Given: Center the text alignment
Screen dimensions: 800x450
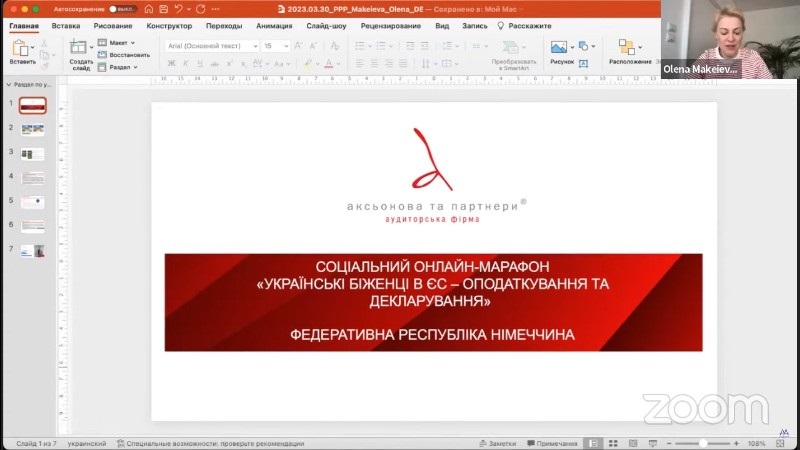Looking at the screenshot, I should coord(374,64).
